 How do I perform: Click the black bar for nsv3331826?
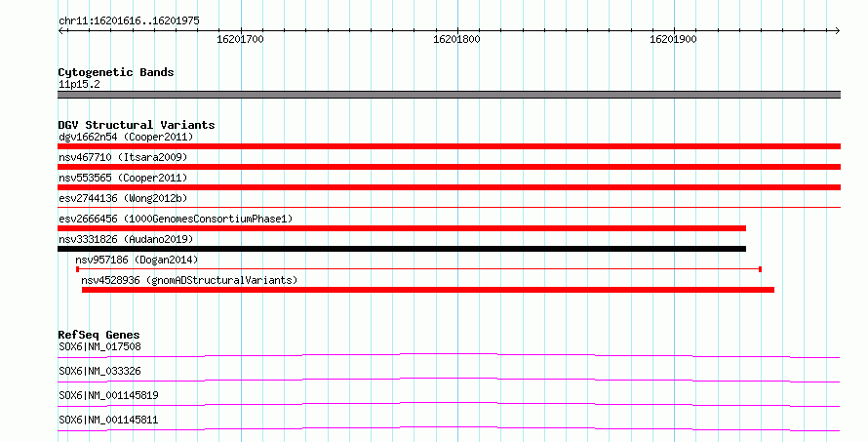coord(402,249)
